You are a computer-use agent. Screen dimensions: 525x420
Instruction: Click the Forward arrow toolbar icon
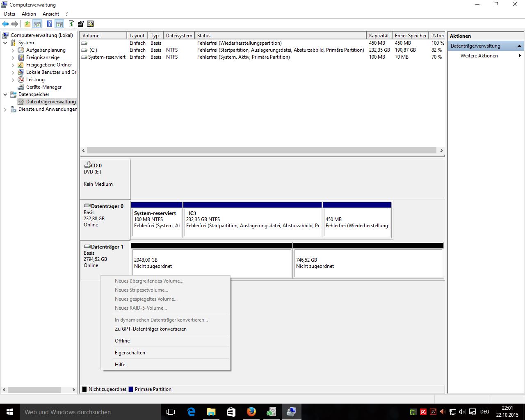click(x=15, y=24)
